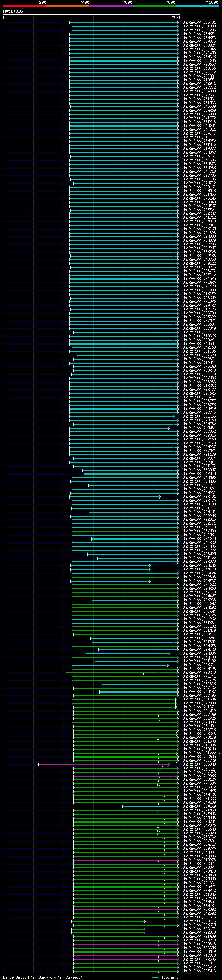Open hit UniRef100_P0C0L0
Image resolution: width=222 pixels, height=980 pixels.
tap(199, 967)
